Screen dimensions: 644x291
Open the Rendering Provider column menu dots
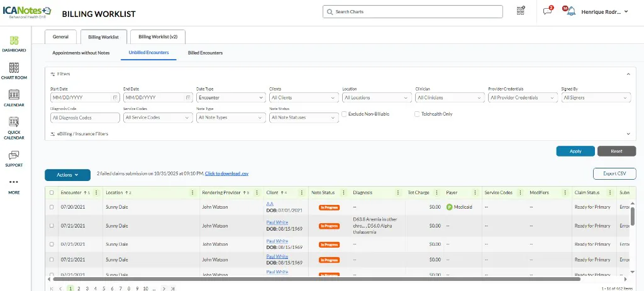click(x=257, y=192)
